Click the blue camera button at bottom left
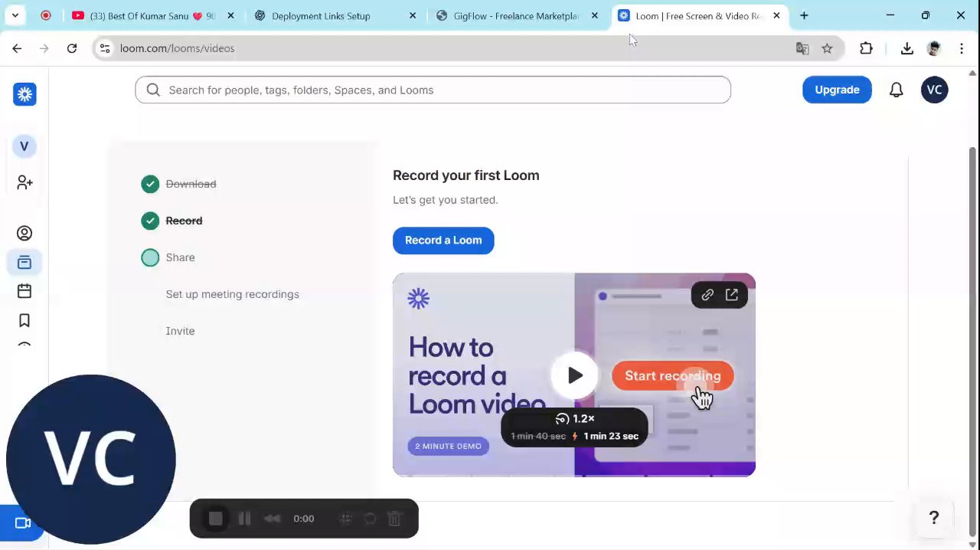The image size is (980, 550). click(21, 523)
